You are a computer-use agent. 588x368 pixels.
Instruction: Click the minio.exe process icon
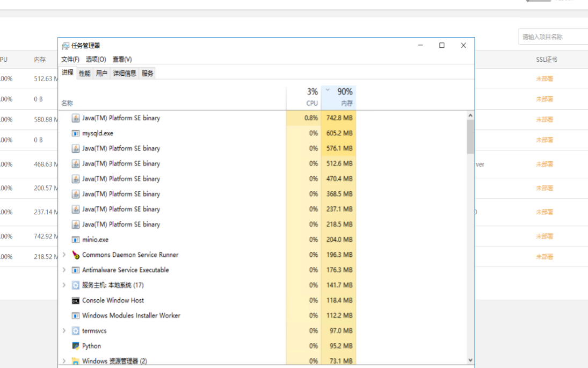tap(76, 240)
